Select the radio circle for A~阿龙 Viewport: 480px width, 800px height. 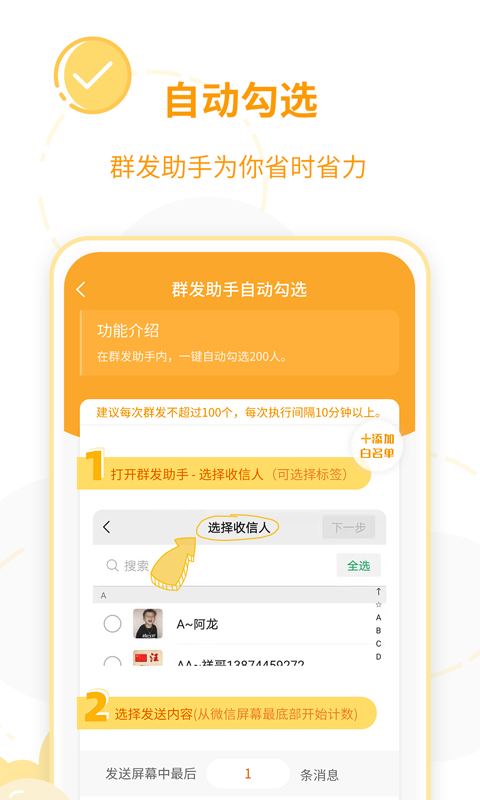point(112,623)
